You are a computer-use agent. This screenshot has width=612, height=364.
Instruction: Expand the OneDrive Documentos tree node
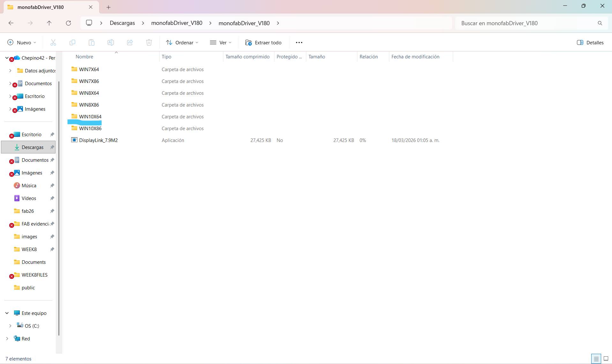pyautogui.click(x=10, y=83)
